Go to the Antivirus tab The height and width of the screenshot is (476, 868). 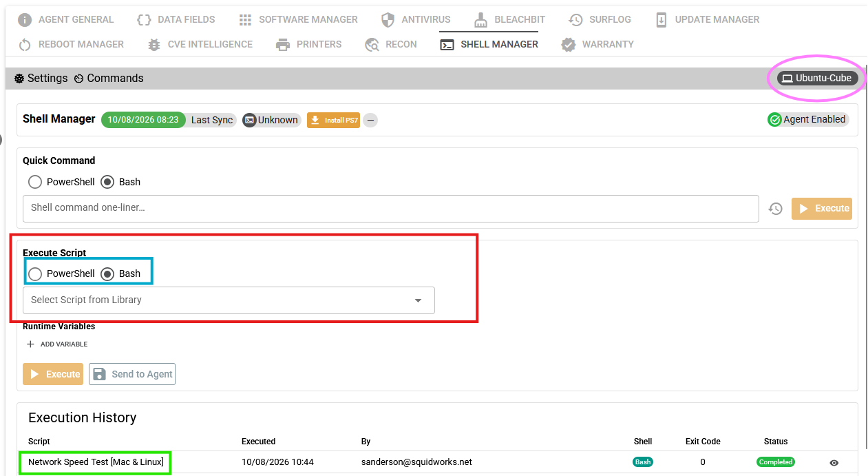(416, 19)
